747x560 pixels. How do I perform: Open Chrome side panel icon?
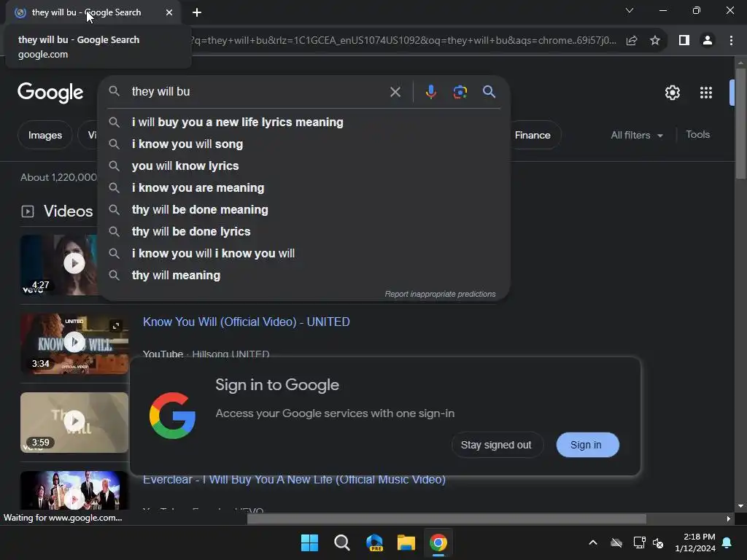(x=684, y=41)
